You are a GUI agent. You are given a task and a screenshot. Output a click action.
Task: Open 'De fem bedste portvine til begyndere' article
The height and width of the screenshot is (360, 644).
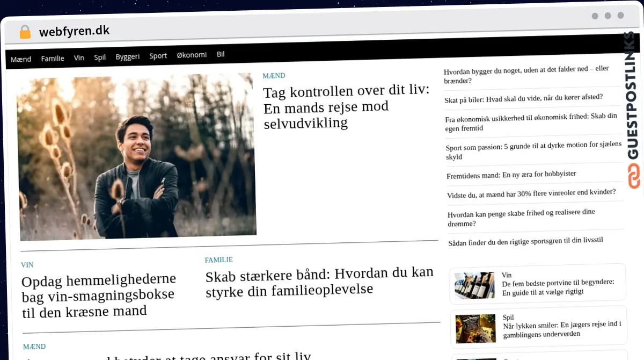(x=558, y=287)
